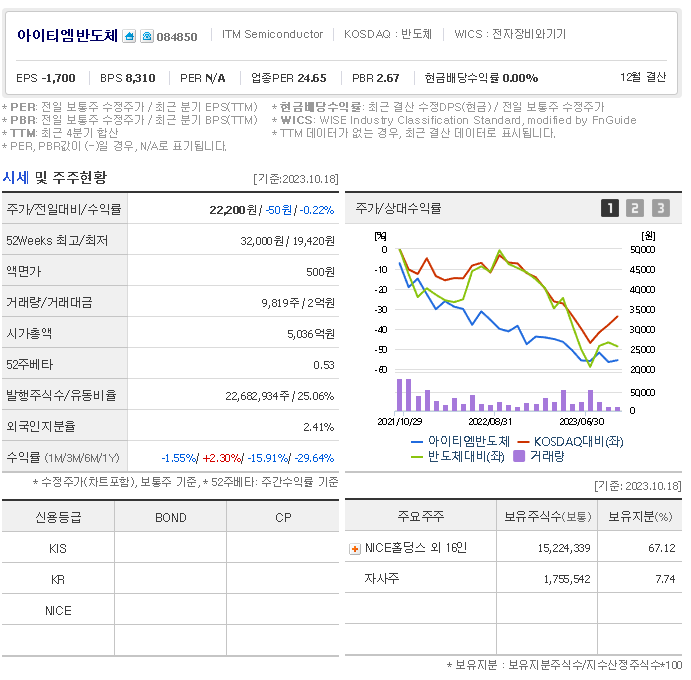Open the company homepage house icon

tap(129, 36)
